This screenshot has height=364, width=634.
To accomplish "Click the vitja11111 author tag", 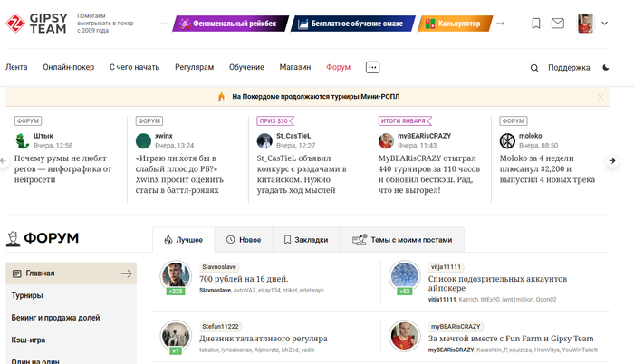I will coord(446,267).
